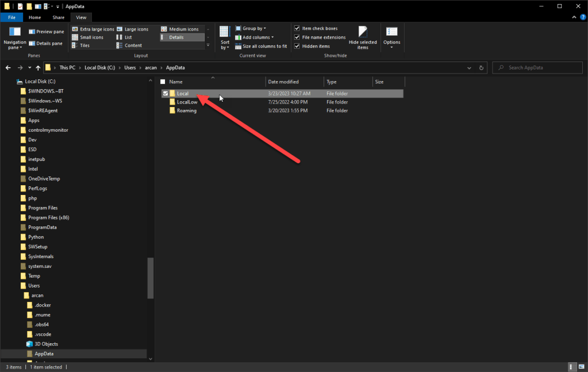Click the Back navigation arrow
The image size is (588, 372).
8,68
